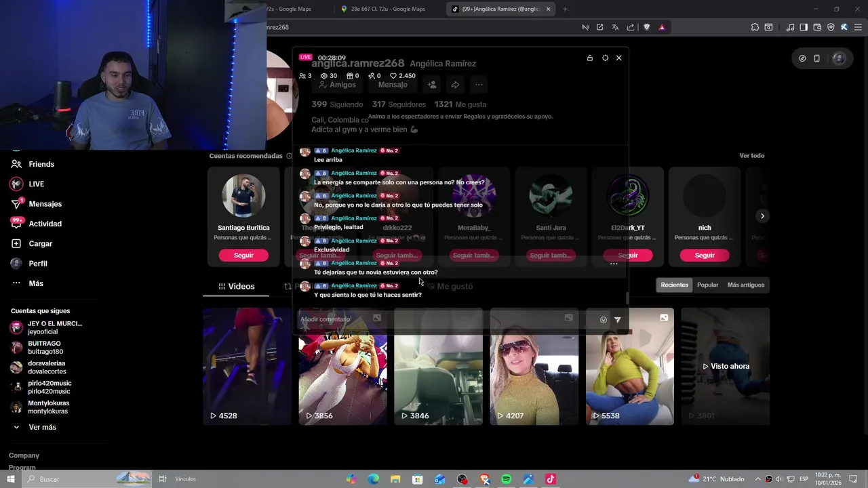Click Company footer link

(x=24, y=455)
